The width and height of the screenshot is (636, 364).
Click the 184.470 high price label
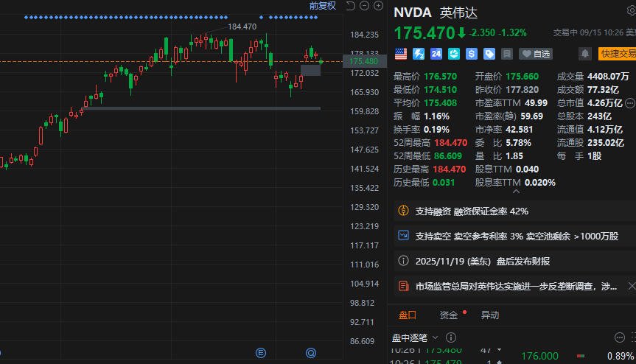click(x=242, y=27)
